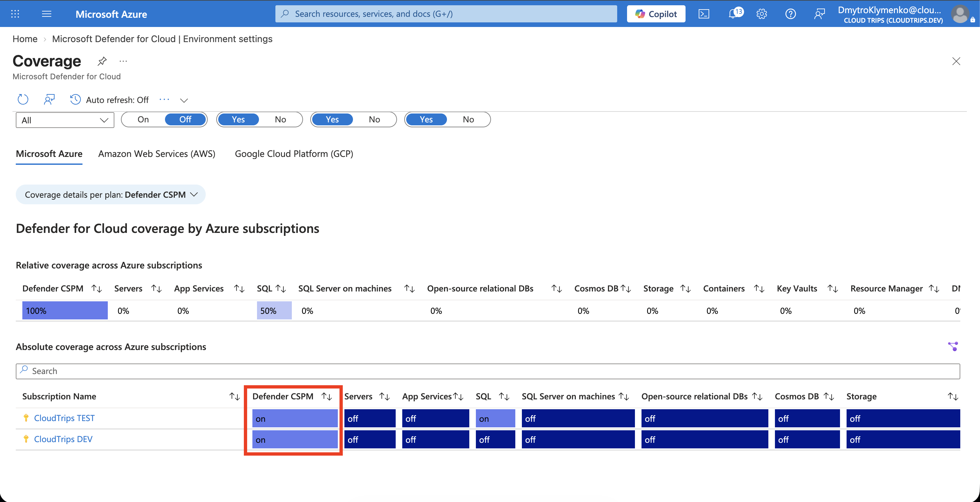Open more options next to Coverage title
Screen dimensions: 980x502
tap(123, 61)
